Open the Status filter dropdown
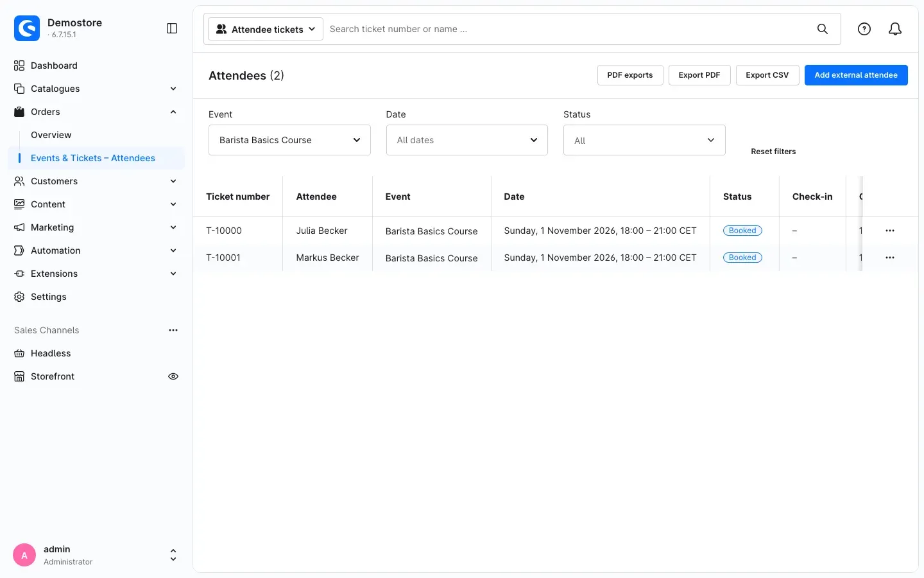This screenshot has height=578, width=924. pos(644,140)
